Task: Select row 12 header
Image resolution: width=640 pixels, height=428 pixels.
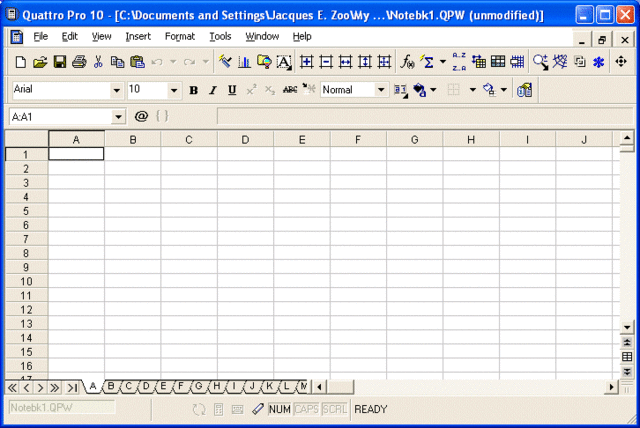Action: coord(26,310)
